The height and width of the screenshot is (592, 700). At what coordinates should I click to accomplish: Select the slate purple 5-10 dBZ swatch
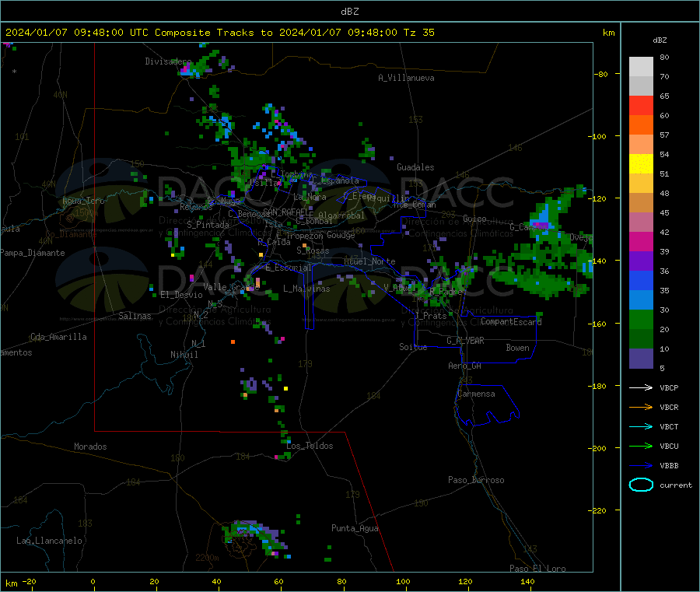click(x=641, y=359)
